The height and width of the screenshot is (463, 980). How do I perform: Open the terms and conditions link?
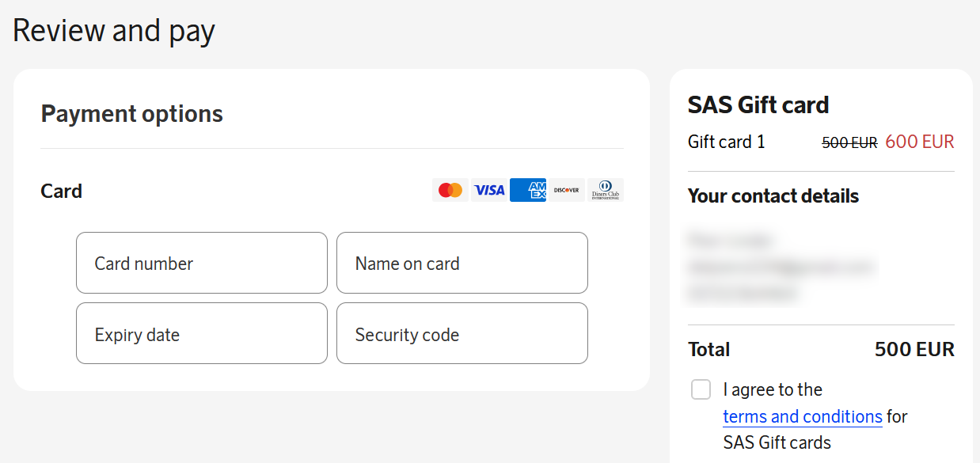802,416
